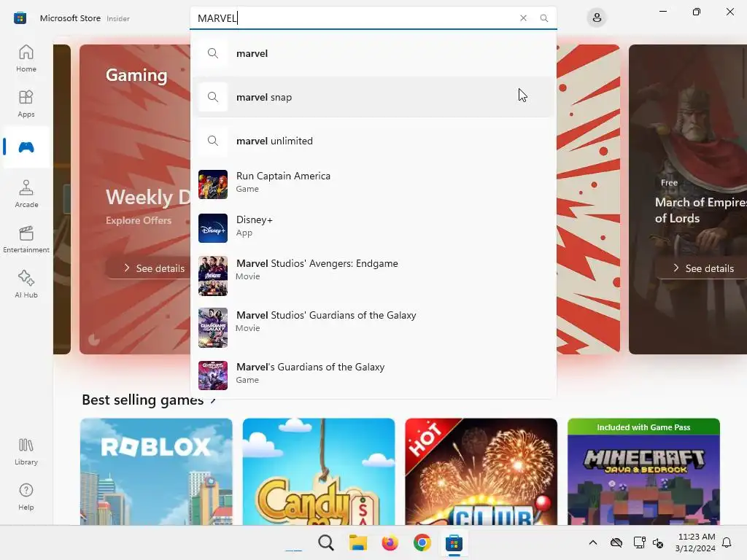Click the muted volume tray icon
This screenshot has height=560, width=747.
(659, 542)
